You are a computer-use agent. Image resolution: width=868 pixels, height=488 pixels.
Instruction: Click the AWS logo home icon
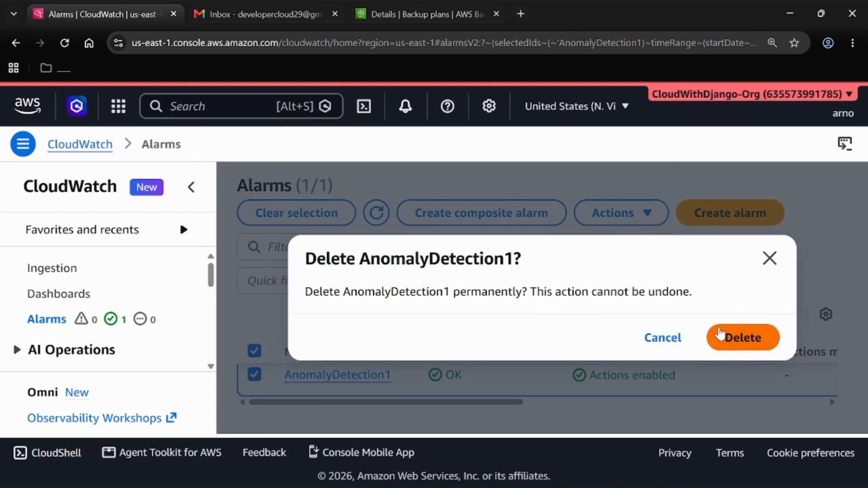(27, 106)
